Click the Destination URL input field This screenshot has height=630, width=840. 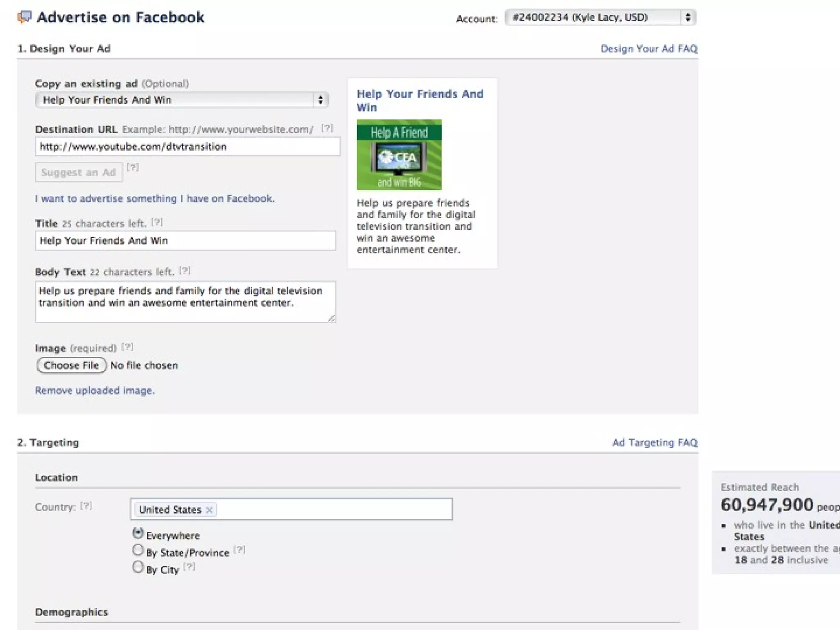click(187, 147)
